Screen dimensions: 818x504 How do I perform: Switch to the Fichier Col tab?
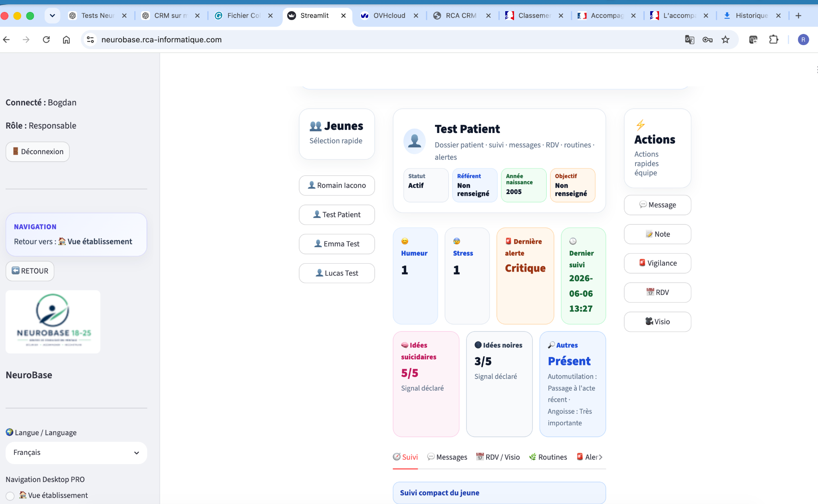coord(243,16)
